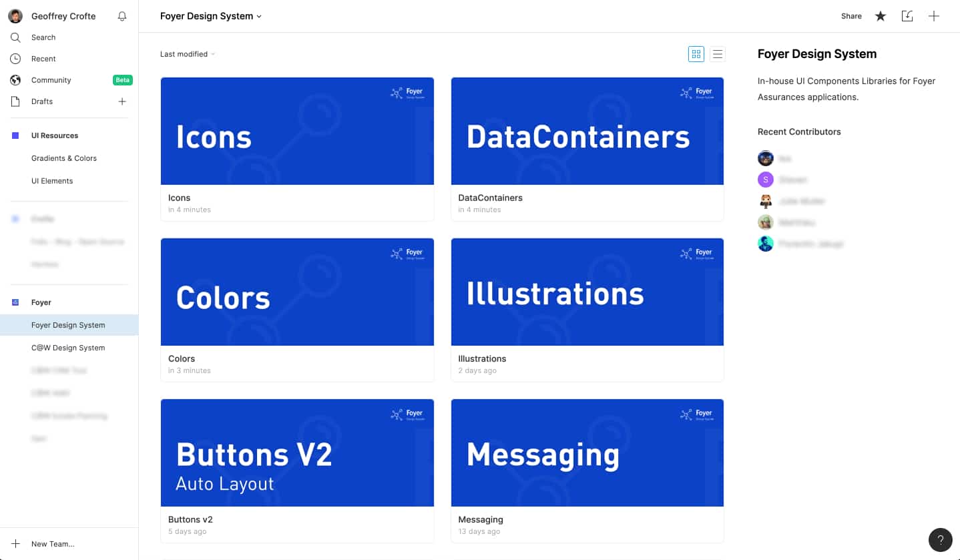Image resolution: width=960 pixels, height=560 pixels.
Task: Switch to list view
Action: [718, 54]
